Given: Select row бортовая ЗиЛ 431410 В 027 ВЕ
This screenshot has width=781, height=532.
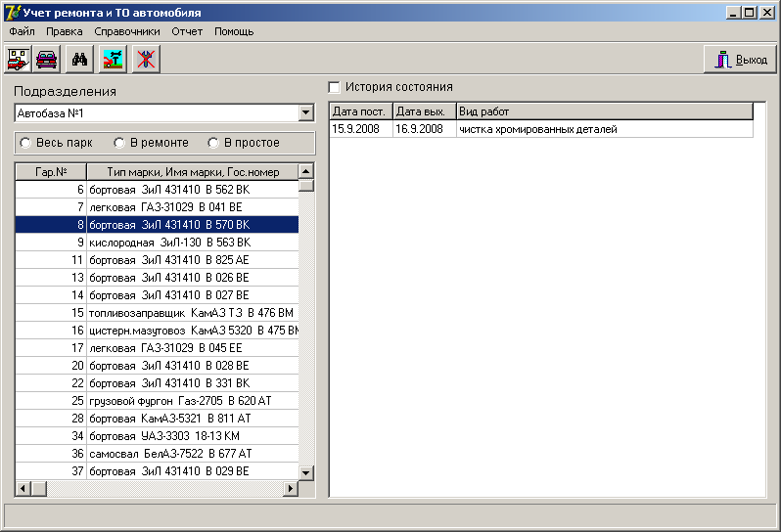Looking at the screenshot, I should tap(157, 295).
